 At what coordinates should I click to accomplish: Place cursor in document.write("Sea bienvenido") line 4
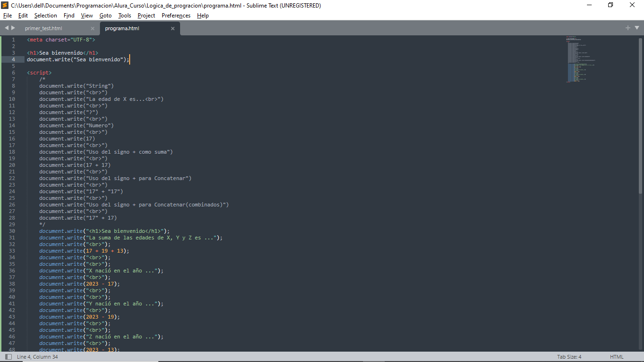click(78, 59)
